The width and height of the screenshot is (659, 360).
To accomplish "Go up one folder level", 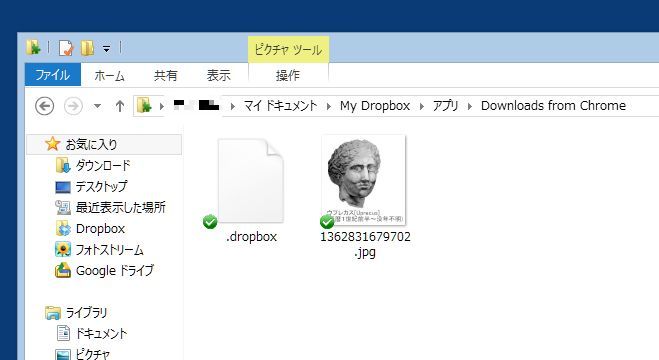I will pos(120,106).
